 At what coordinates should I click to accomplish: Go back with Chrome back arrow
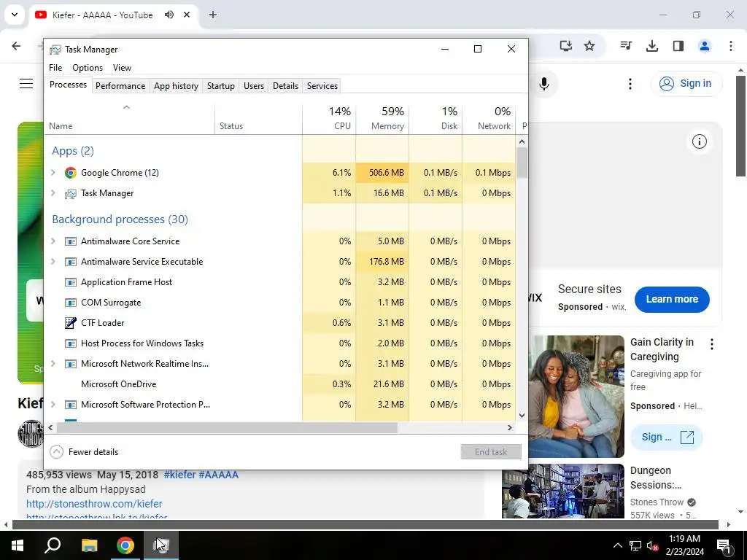click(x=16, y=46)
